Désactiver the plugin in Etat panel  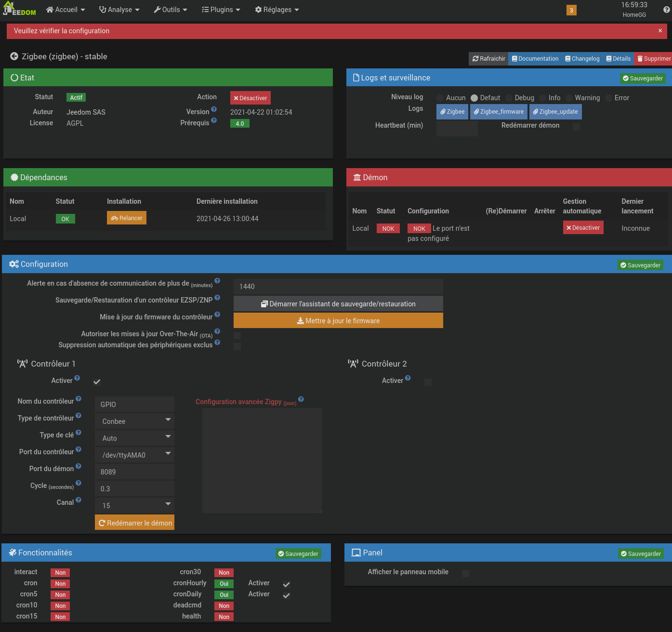pos(250,98)
